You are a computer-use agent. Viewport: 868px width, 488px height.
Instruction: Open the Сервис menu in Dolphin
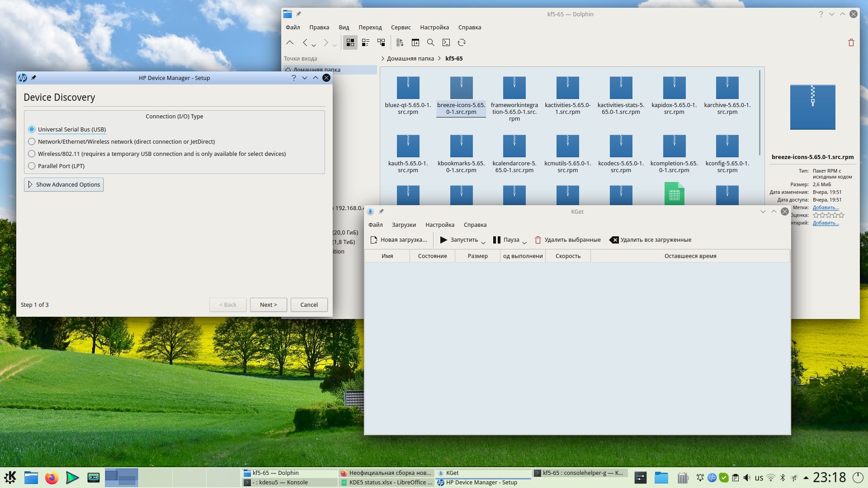pos(401,28)
